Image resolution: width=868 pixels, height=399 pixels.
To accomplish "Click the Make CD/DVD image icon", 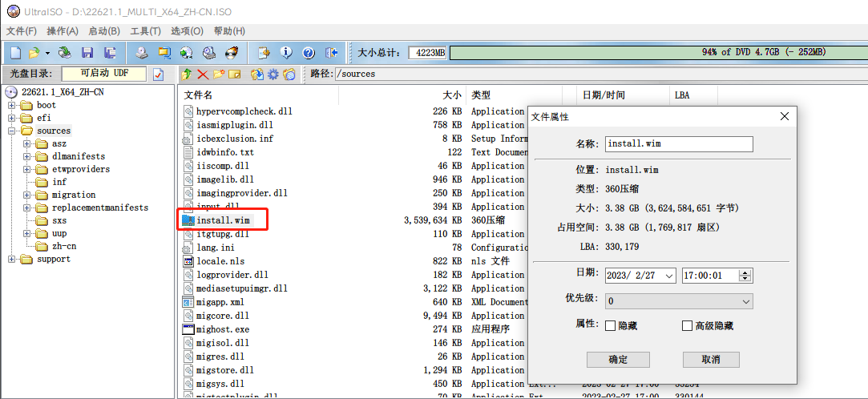I will 143,53.
